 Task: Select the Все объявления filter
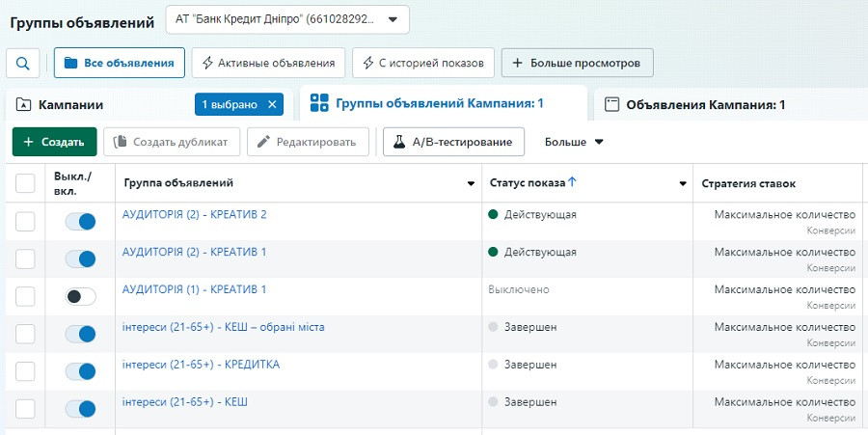pyautogui.click(x=119, y=63)
